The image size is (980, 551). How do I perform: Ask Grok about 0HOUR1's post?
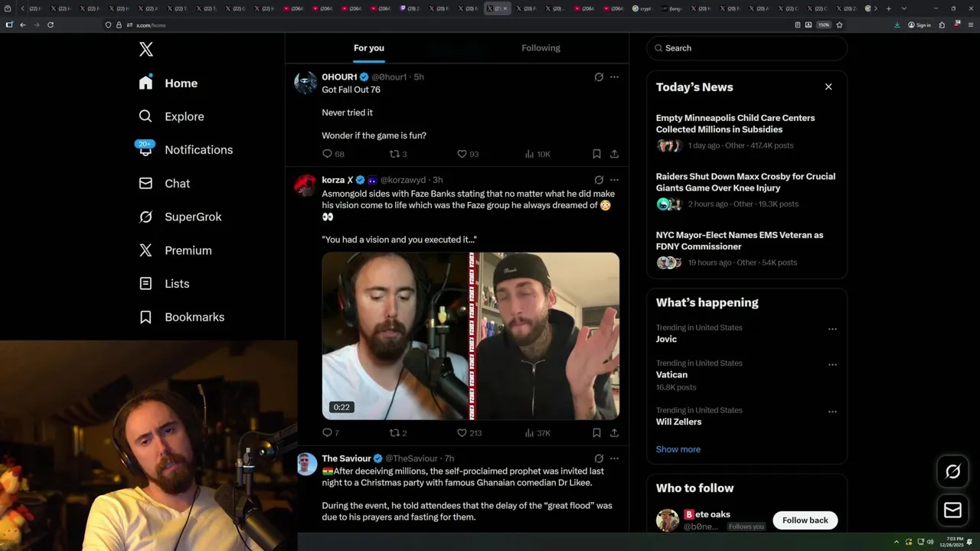click(599, 77)
